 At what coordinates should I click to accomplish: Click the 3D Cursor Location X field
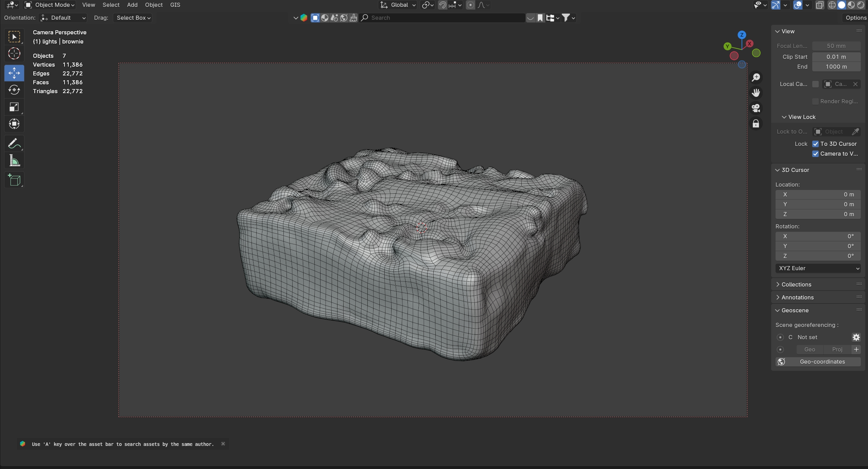click(818, 194)
